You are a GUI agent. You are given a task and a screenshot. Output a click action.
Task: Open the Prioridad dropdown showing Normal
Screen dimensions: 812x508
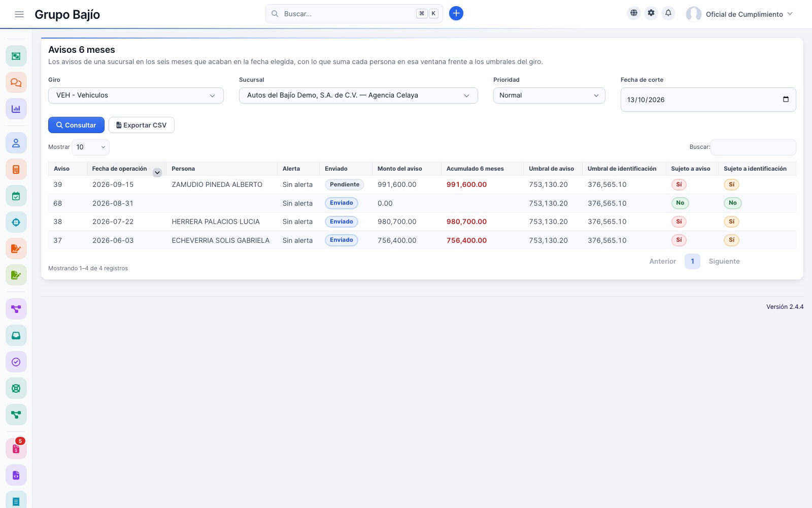click(x=549, y=96)
